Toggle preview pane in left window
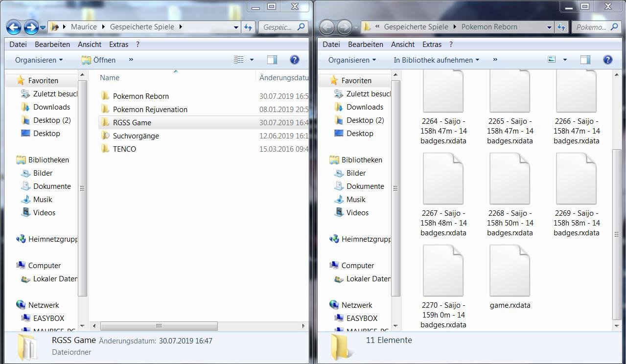The height and width of the screenshot is (364, 626). [x=272, y=60]
